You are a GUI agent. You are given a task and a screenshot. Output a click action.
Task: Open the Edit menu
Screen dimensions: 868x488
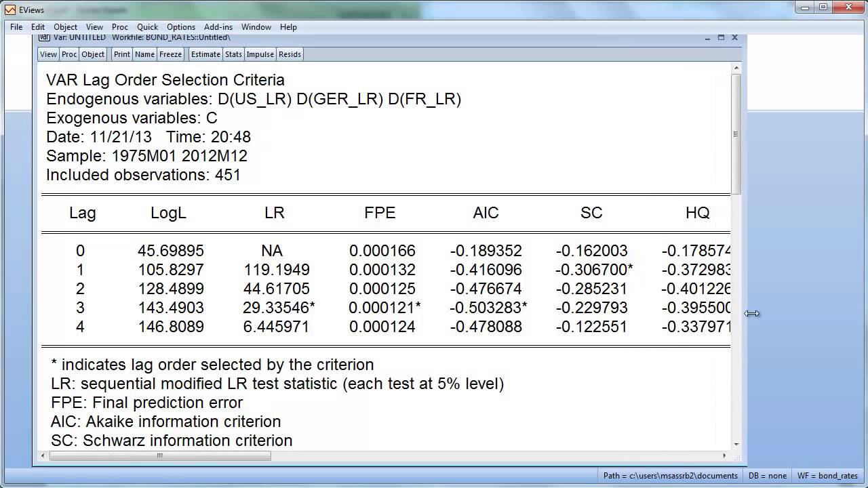(x=38, y=27)
